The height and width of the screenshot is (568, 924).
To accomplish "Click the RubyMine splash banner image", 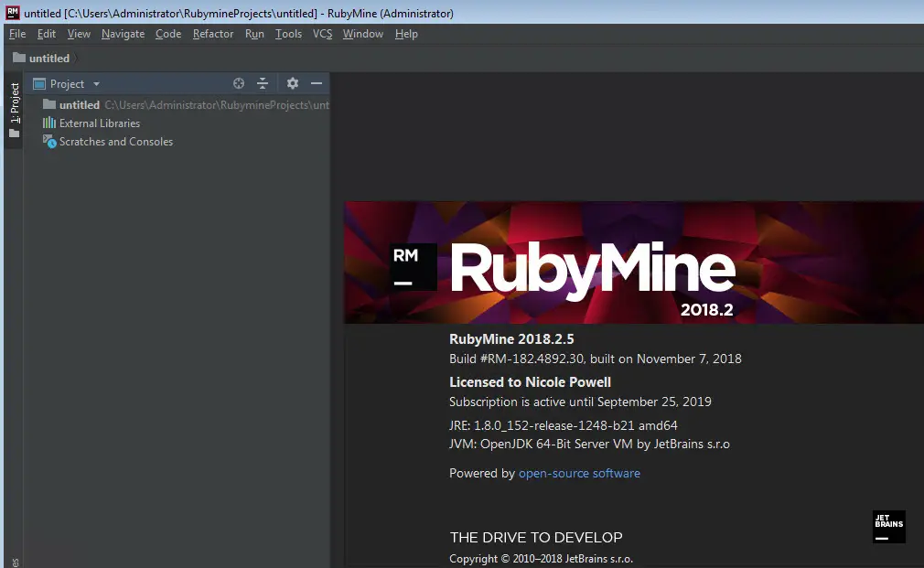I will coord(634,263).
